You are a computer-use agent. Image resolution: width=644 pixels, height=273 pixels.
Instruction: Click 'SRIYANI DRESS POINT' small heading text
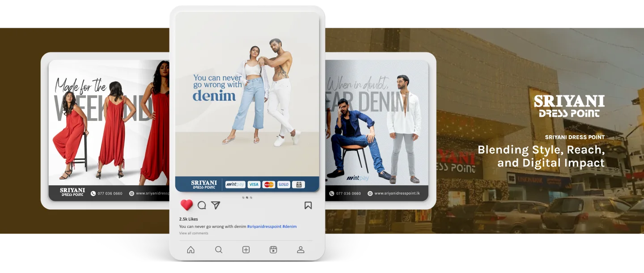click(575, 137)
